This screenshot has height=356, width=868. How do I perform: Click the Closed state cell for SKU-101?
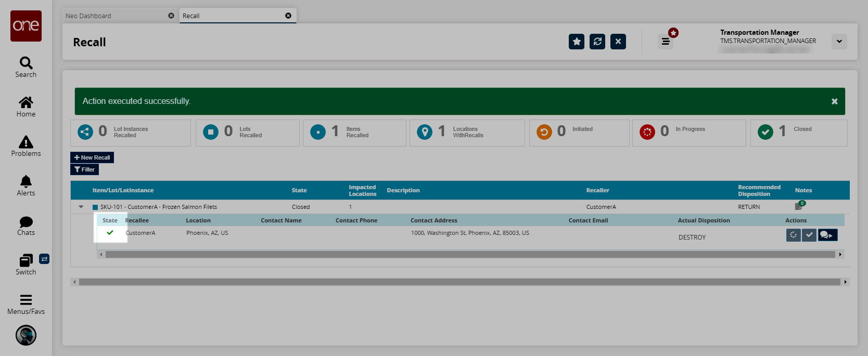coord(301,207)
